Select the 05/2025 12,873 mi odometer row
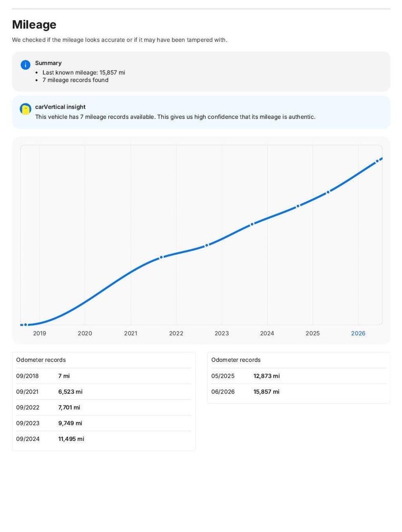The height and width of the screenshot is (532, 402). (299, 376)
